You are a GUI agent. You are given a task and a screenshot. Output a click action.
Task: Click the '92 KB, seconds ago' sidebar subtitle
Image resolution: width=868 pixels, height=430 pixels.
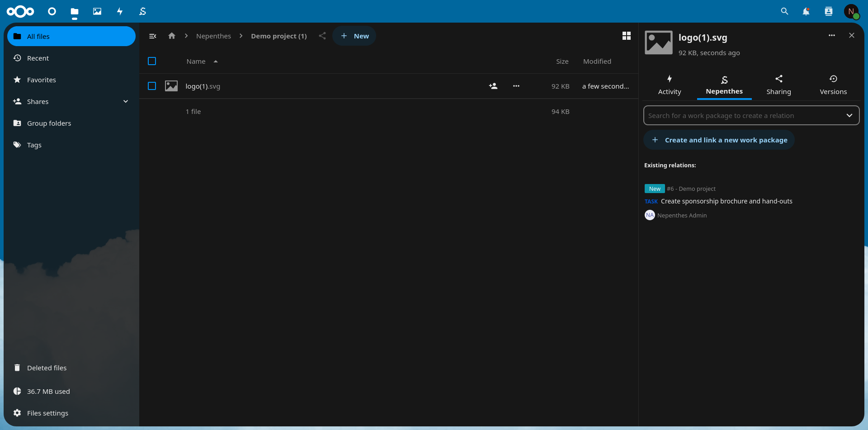709,53
